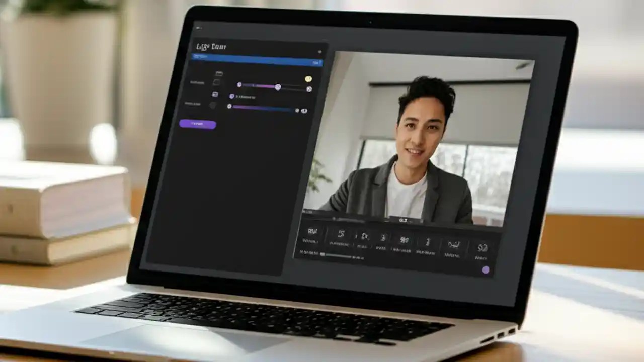Select the waveform icon near the toolbar's right side
Image resolution: width=644 pixels, height=362 pixels.
coord(454,246)
